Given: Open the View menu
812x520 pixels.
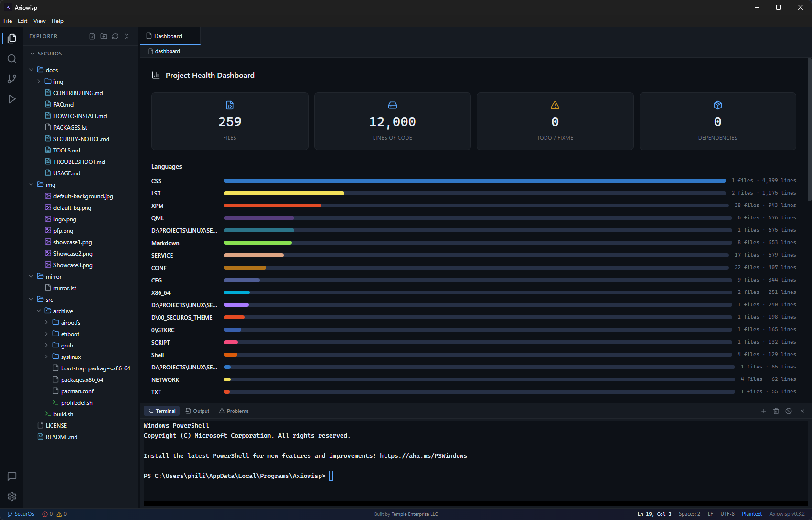Looking at the screenshot, I should (x=39, y=21).
